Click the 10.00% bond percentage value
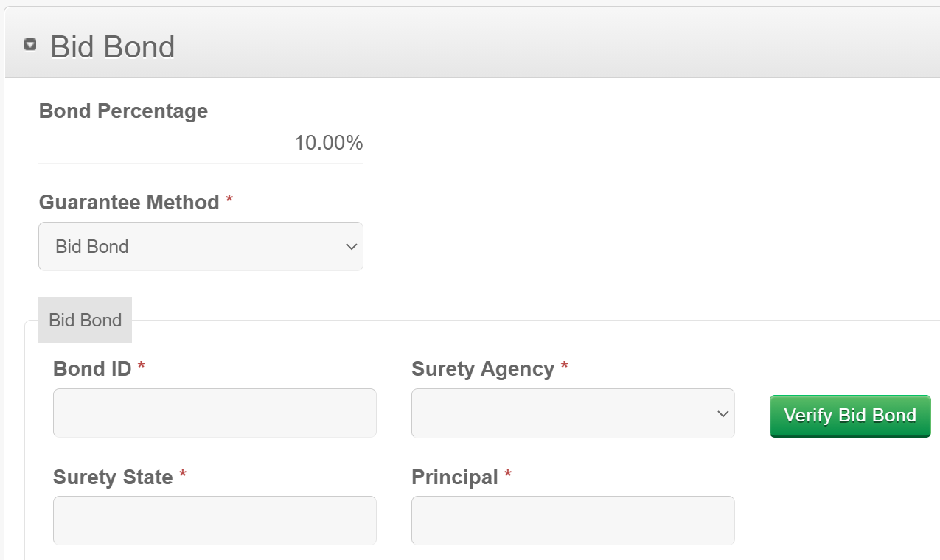Viewport: 940px width, 560px height. point(328,143)
